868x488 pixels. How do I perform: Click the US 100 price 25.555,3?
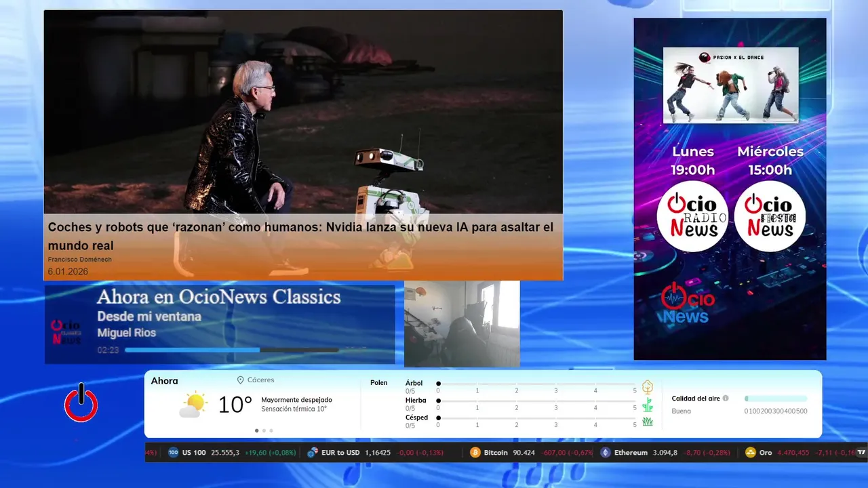pyautogui.click(x=225, y=453)
